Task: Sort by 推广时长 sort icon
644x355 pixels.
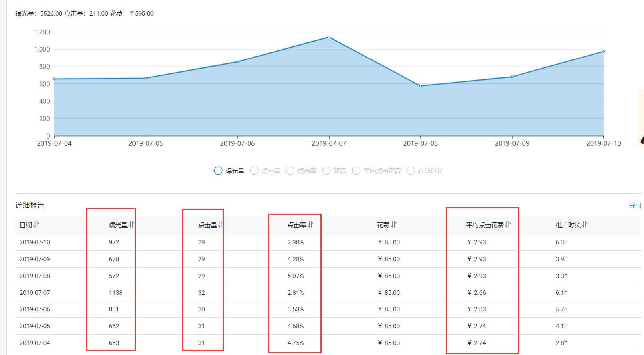Action: coord(585,225)
